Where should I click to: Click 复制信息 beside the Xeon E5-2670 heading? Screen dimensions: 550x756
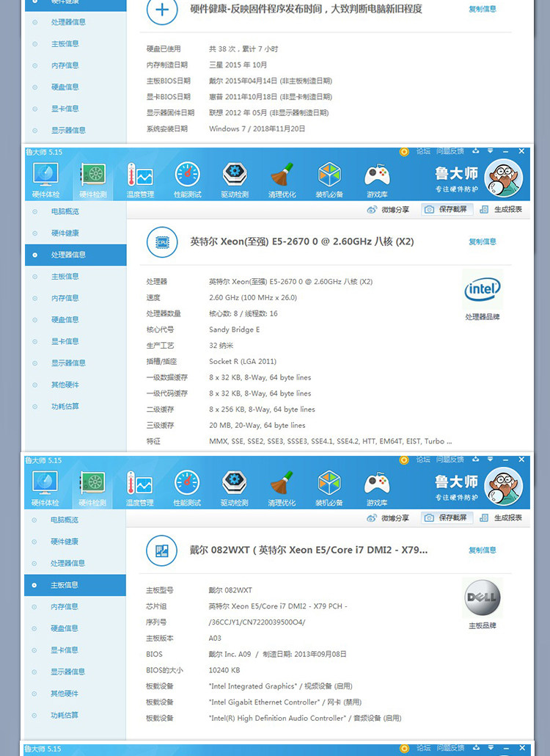coord(483,241)
